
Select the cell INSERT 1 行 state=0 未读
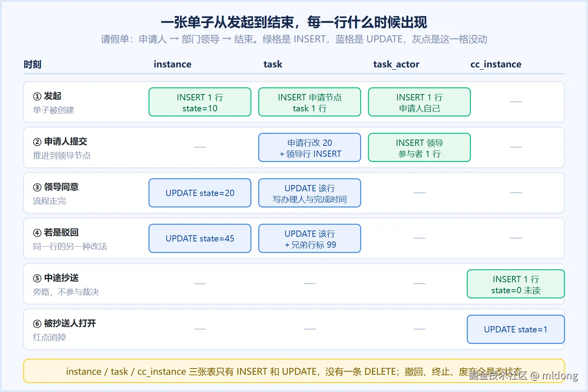(x=516, y=284)
